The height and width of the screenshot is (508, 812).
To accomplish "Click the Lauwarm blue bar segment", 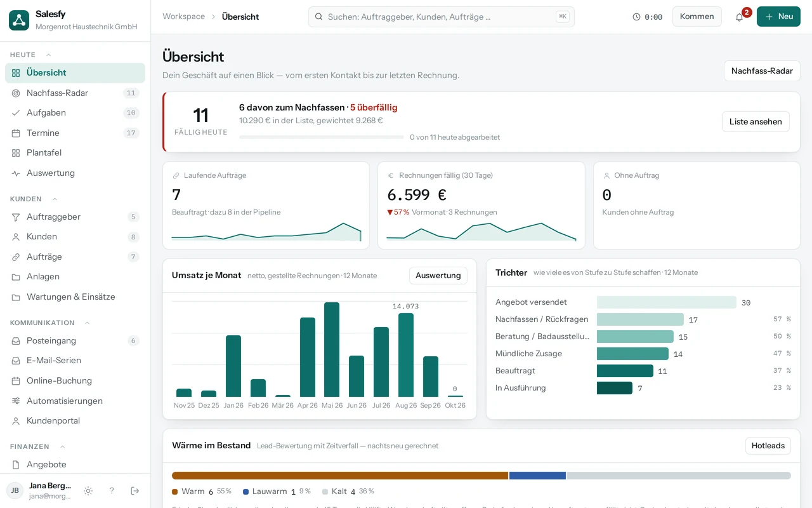I will [x=537, y=476].
